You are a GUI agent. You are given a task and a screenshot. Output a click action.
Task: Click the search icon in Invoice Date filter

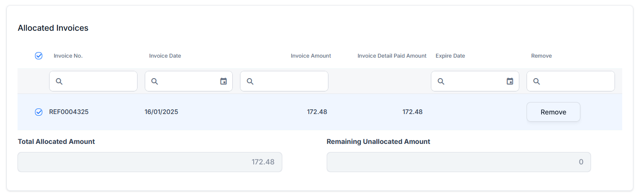155,81
